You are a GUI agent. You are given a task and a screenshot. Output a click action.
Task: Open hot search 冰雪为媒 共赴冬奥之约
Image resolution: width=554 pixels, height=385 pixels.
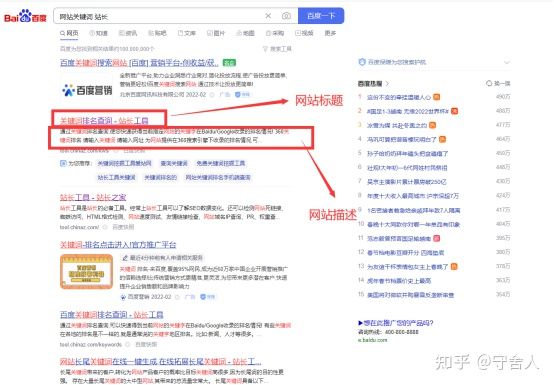(x=397, y=125)
